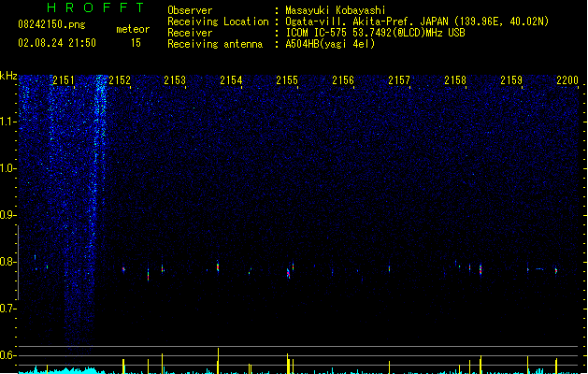Image resolution: width=588 pixels, height=374 pixels.
Task: Click the 0.7 frequency axis label
Action: (7, 309)
